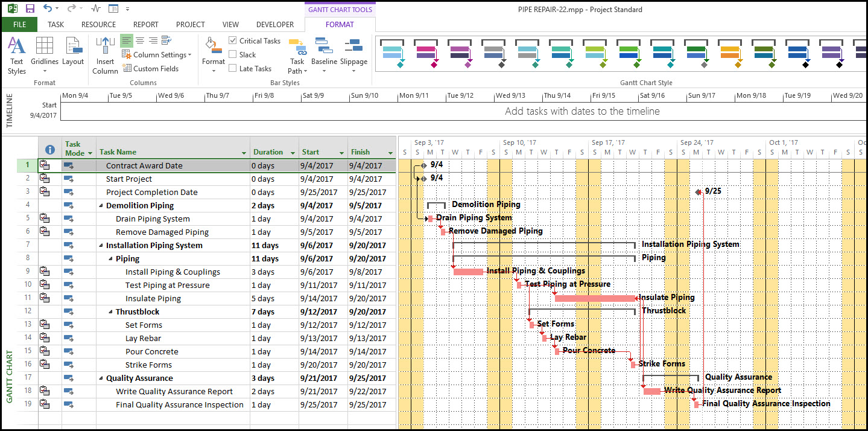This screenshot has height=431, width=868.
Task: Open the Column Settings dropdown
Action: click(157, 54)
